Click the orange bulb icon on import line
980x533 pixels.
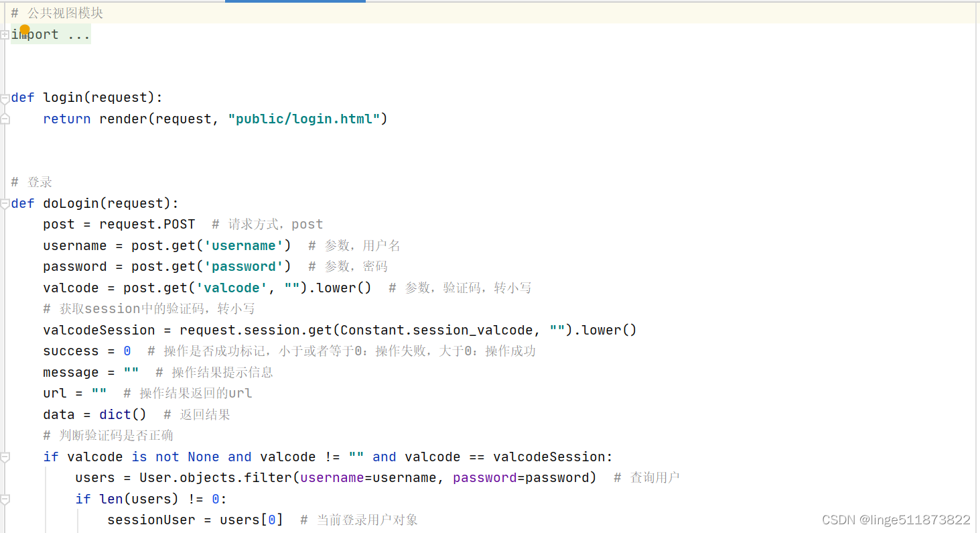coord(25,30)
